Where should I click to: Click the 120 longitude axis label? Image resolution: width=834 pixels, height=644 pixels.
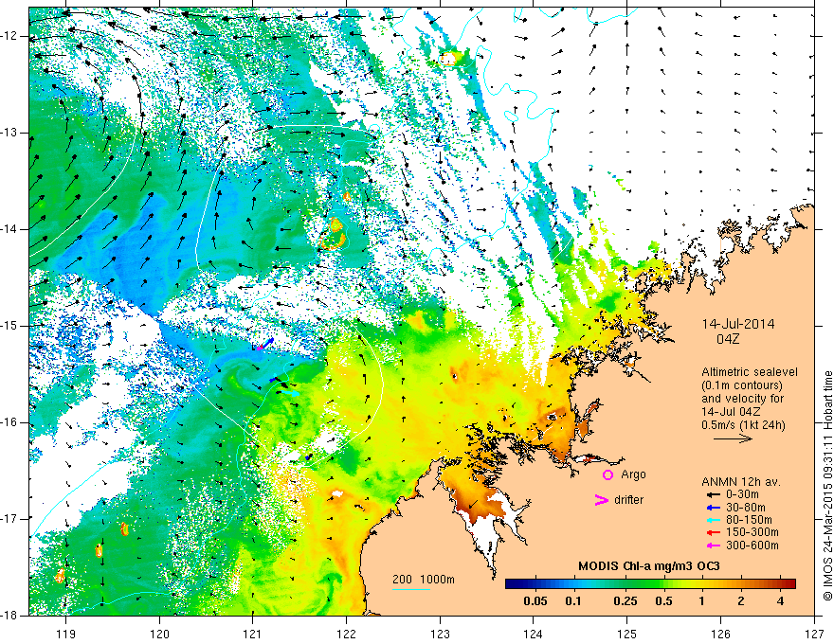[x=159, y=634]
